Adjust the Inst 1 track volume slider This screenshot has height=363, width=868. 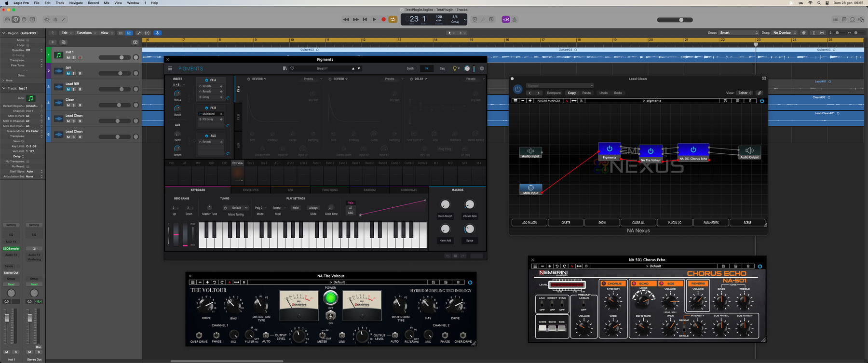(115, 57)
